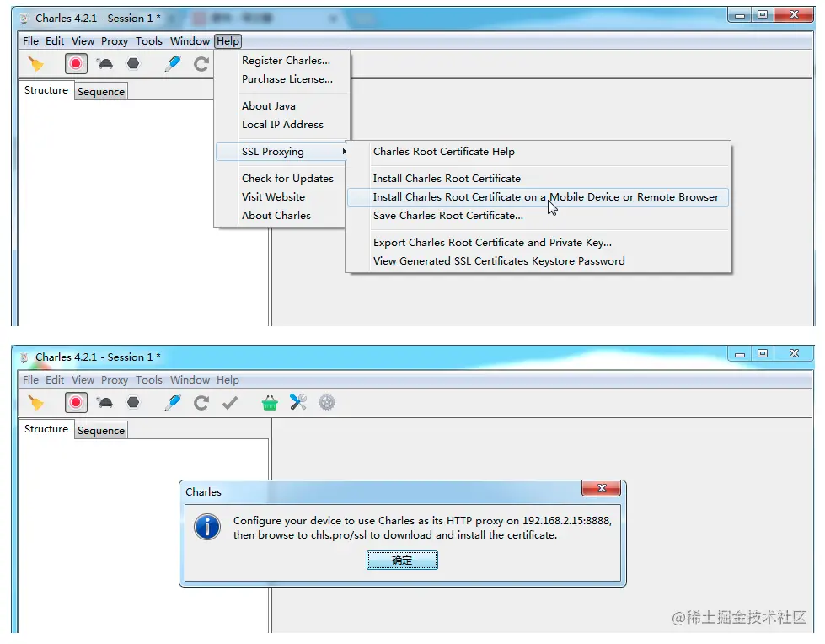Click the Repeat refresh icon in top window
This screenshot has height=644, width=825.
201,64
